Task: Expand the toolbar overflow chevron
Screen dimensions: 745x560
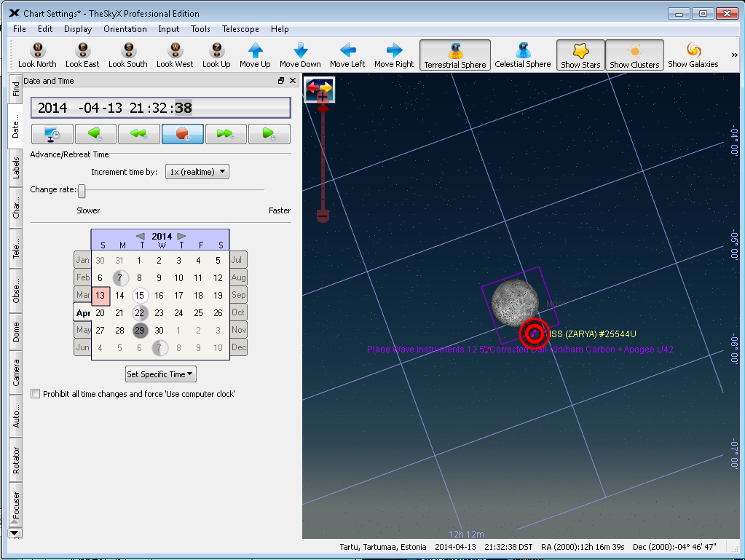Action: click(x=734, y=55)
